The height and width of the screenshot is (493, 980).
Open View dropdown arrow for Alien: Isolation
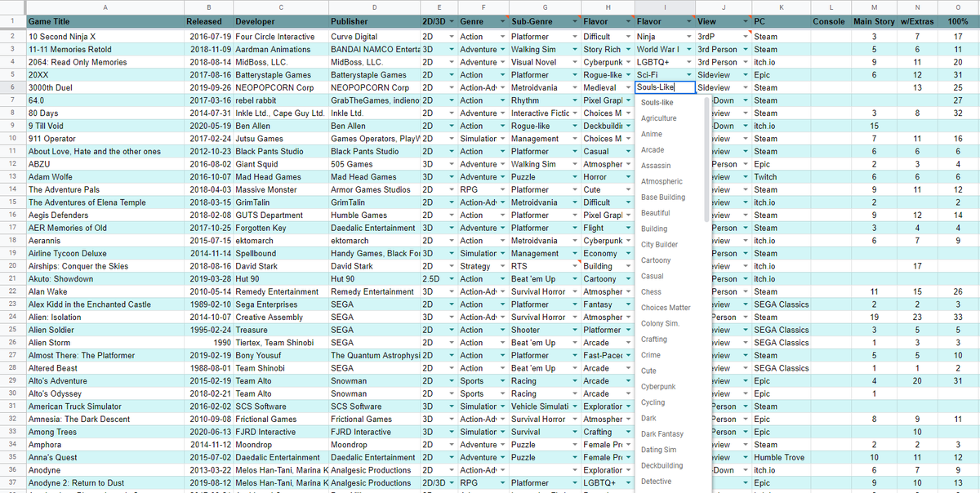(745, 317)
